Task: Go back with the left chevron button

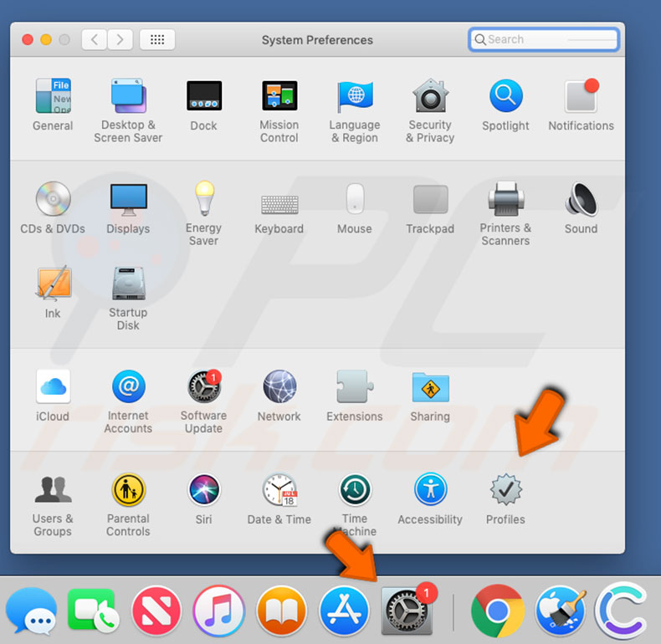Action: (94, 40)
